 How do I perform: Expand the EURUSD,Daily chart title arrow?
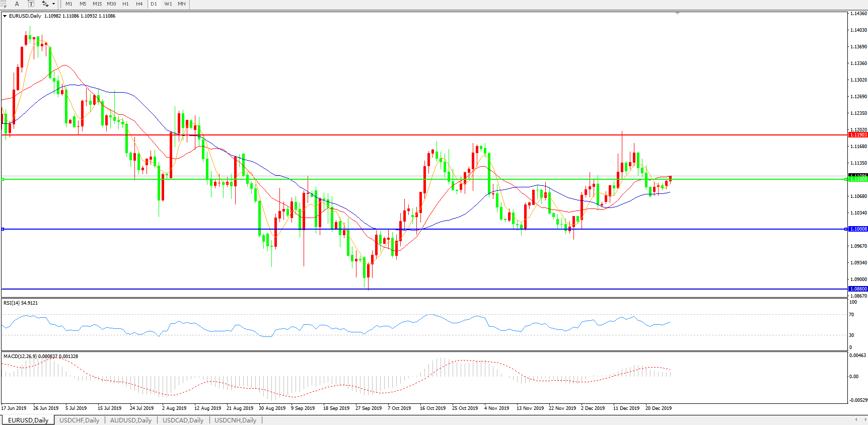(5, 16)
